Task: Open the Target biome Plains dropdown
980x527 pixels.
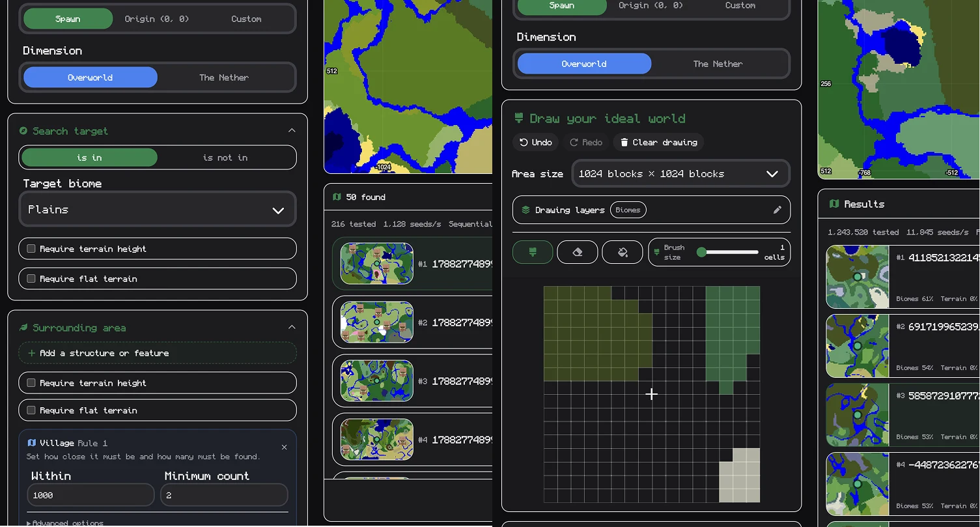Action: [158, 210]
